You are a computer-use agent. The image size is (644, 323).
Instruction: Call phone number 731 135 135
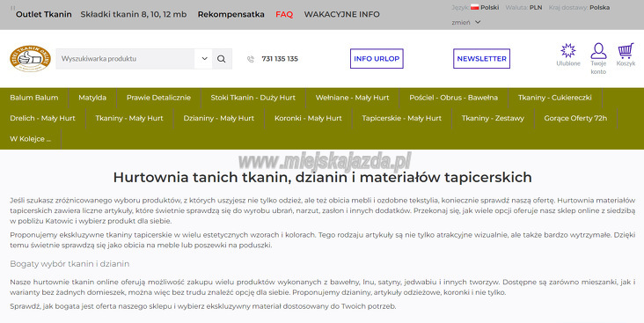coord(280,59)
